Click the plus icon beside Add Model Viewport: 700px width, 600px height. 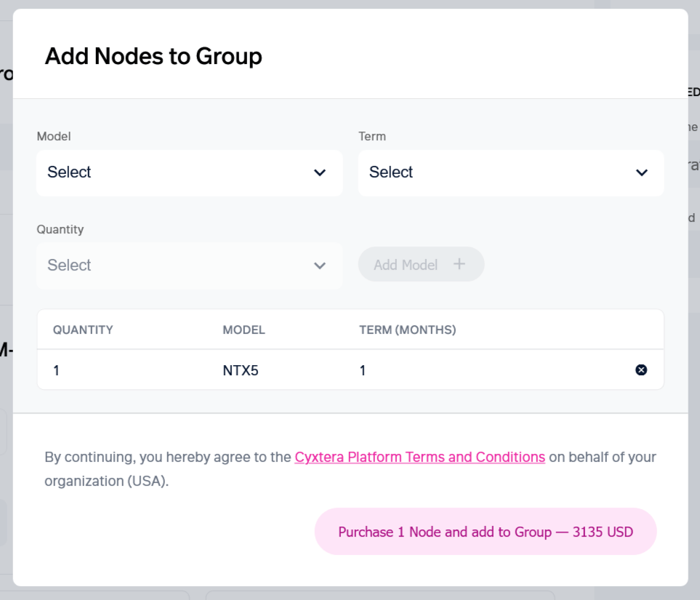pos(459,264)
